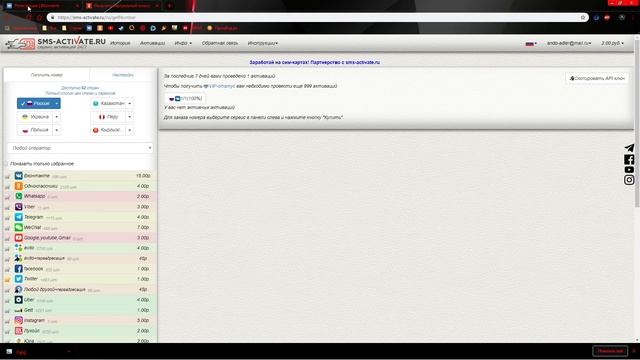Click the Любой другой+переадресация icon
The width and height of the screenshot is (640, 360).
point(18,289)
